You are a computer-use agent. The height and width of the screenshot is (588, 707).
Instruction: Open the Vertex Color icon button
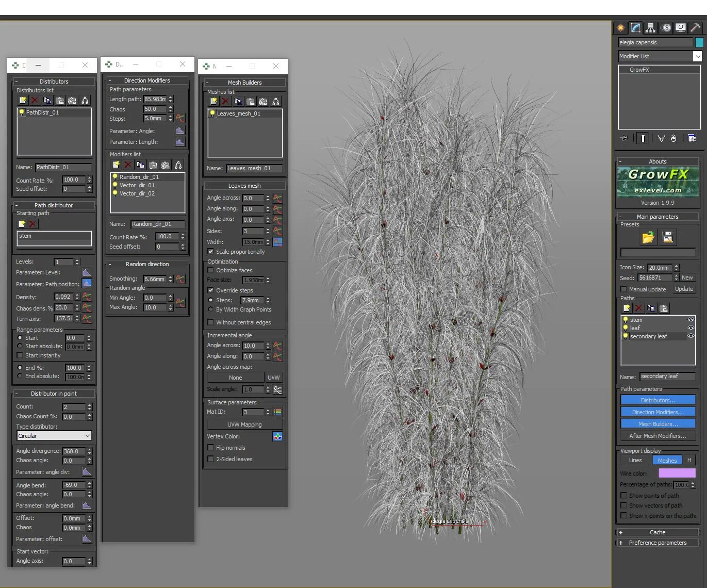coord(277,436)
